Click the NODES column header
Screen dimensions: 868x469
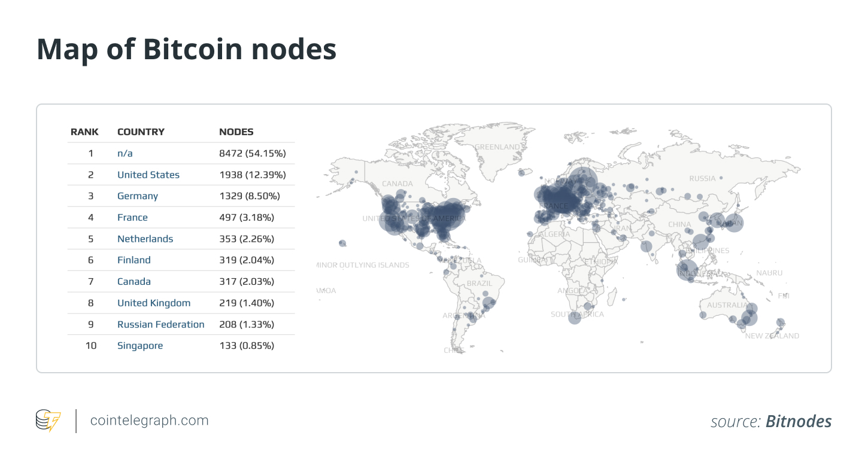coord(236,132)
